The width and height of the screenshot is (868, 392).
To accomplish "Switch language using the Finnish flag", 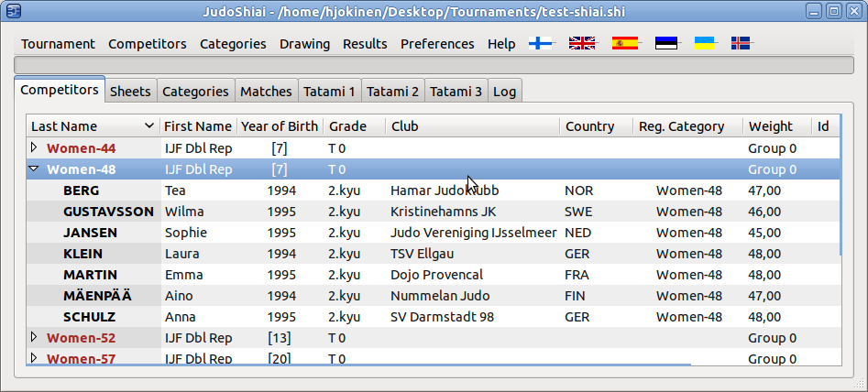I will (x=541, y=43).
